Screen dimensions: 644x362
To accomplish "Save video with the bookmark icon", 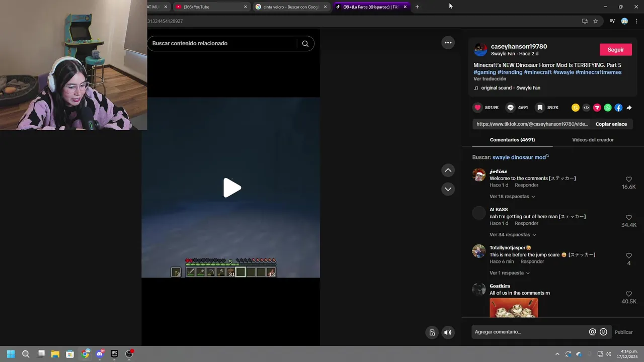I will click(x=540, y=108).
